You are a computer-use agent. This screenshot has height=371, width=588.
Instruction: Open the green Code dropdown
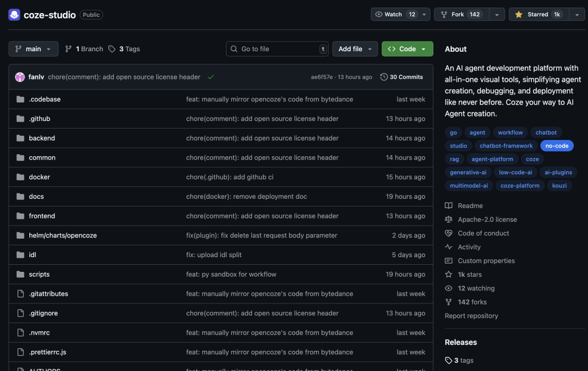click(x=407, y=49)
